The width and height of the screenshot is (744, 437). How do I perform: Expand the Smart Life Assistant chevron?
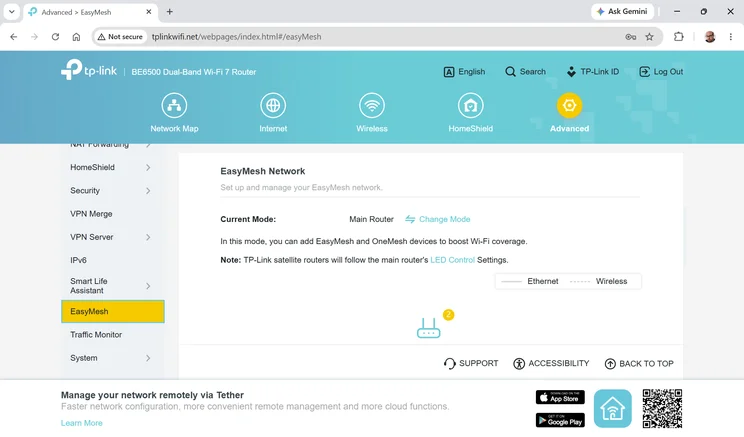tap(148, 286)
